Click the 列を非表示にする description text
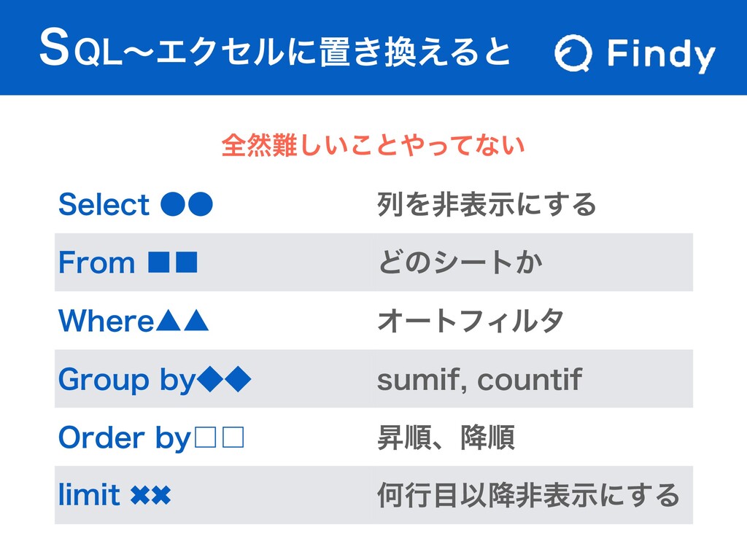 (x=487, y=205)
